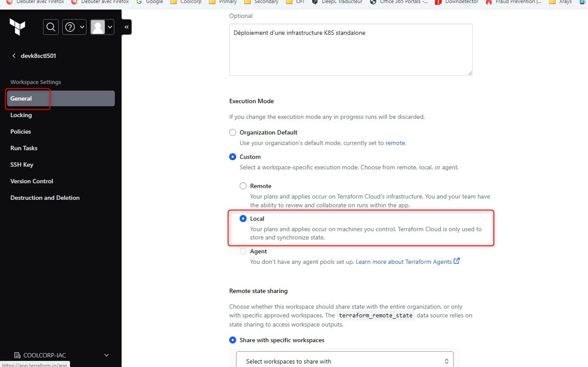588x367 pixels.
Task: Follow the 'remote' organization default link
Action: click(395, 143)
